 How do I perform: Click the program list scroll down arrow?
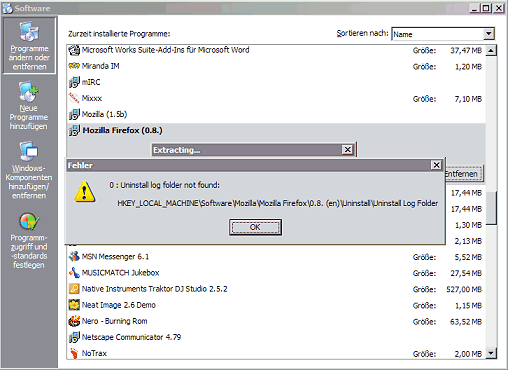click(x=491, y=353)
